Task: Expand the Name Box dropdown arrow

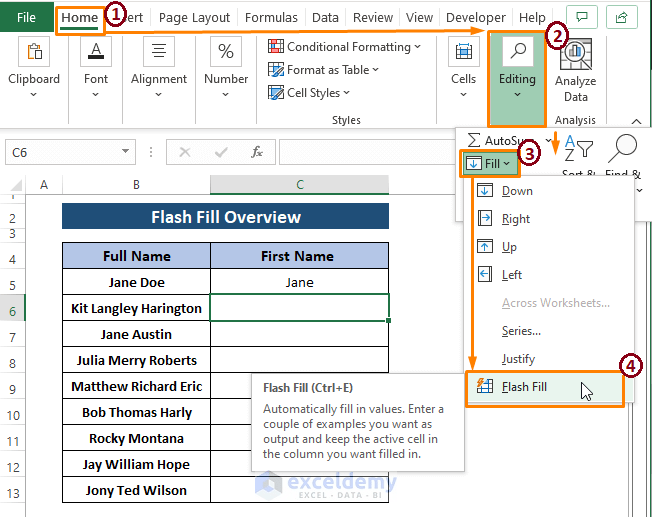Action: (x=125, y=151)
